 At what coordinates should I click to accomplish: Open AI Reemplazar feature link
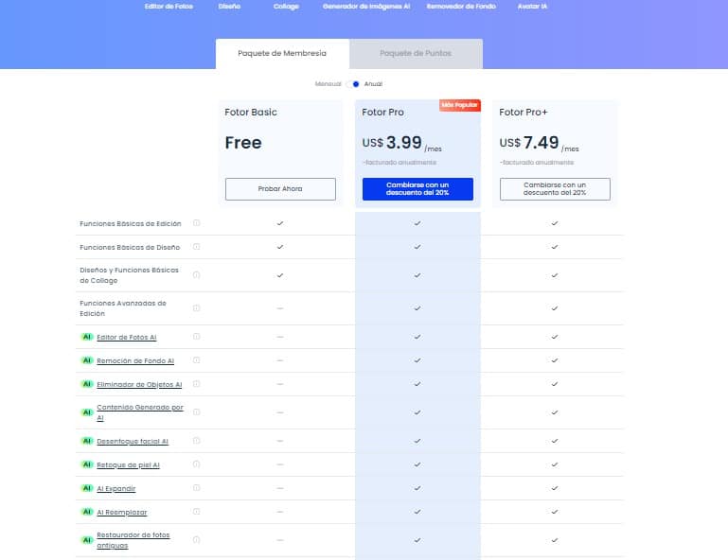tap(121, 512)
